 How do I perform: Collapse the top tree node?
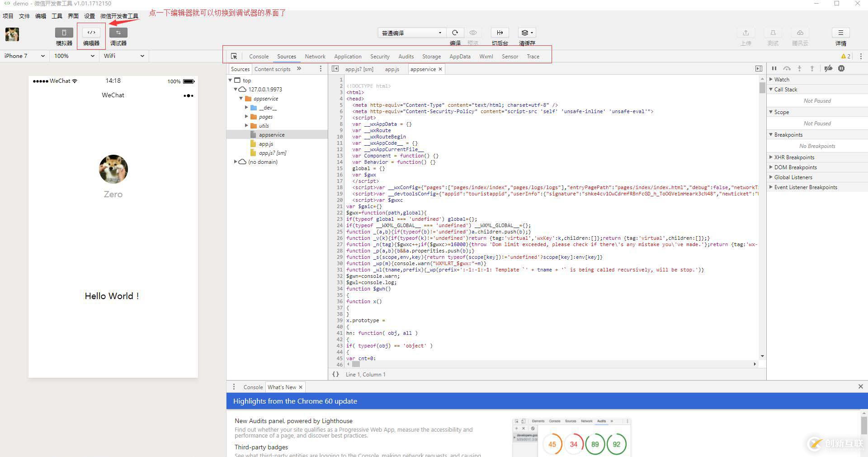(x=230, y=80)
